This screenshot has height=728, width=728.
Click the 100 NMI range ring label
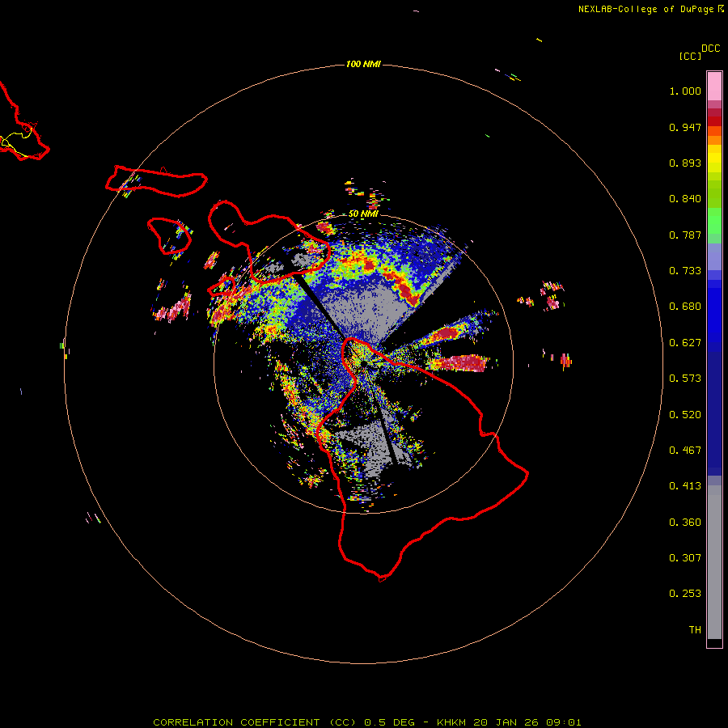point(363,64)
